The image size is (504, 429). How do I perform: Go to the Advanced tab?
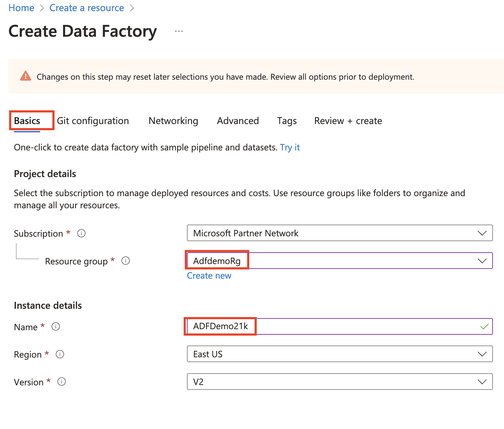pos(238,121)
